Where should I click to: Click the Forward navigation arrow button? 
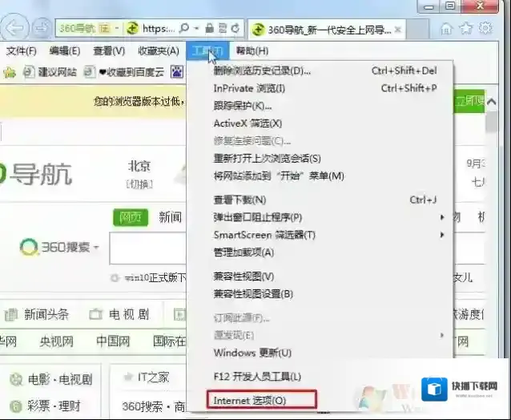40,29
